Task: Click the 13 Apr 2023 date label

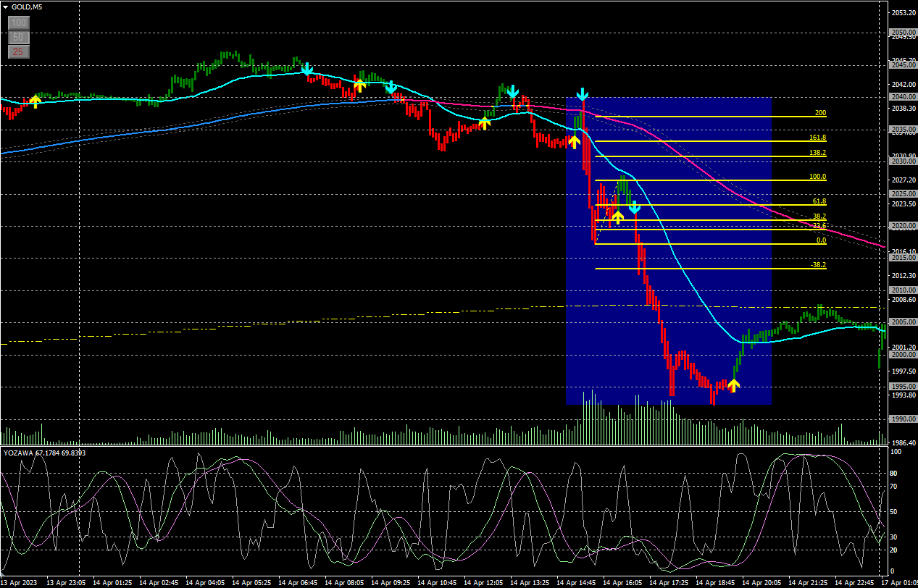Action: point(20,582)
